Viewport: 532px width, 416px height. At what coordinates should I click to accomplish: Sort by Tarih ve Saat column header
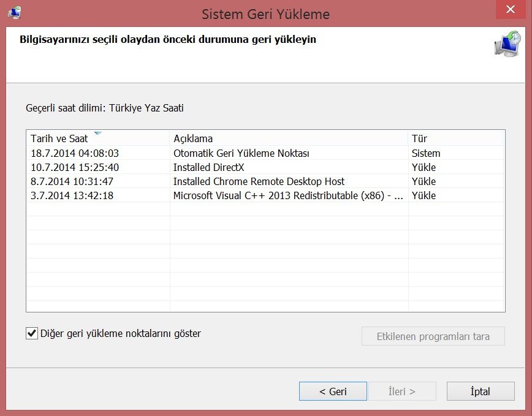click(x=59, y=138)
